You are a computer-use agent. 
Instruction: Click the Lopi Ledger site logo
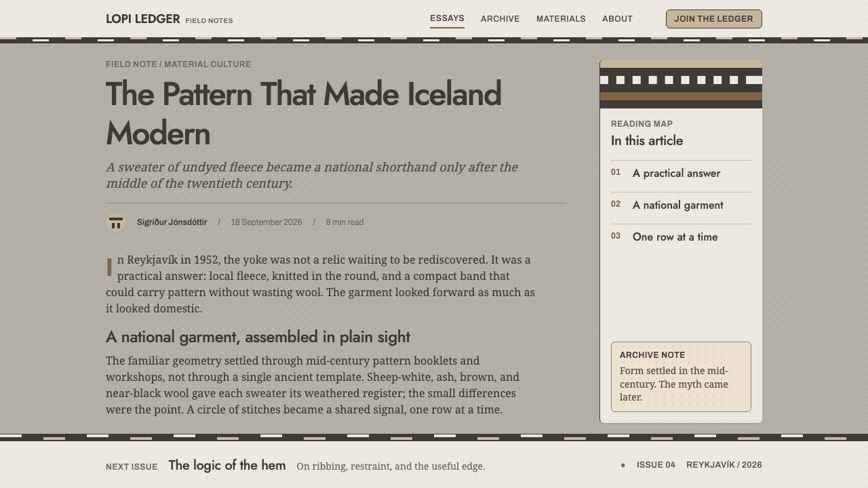tap(143, 19)
